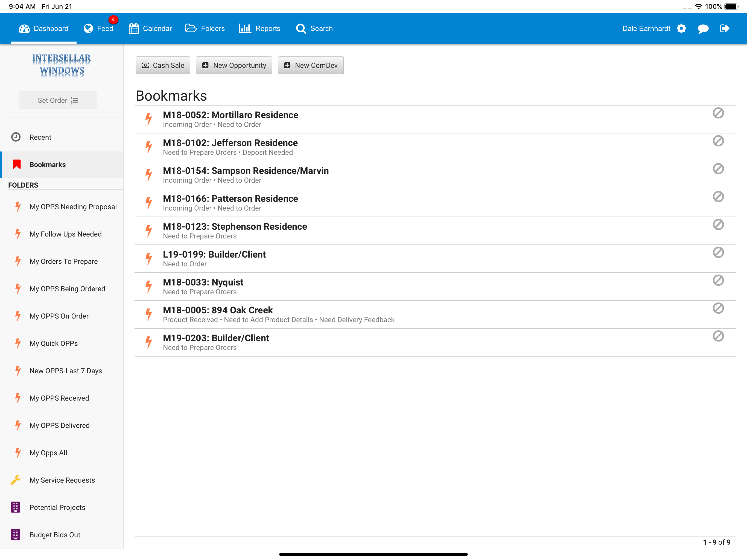Click the New ComDev button
The height and width of the screenshot is (560, 747).
click(x=311, y=65)
